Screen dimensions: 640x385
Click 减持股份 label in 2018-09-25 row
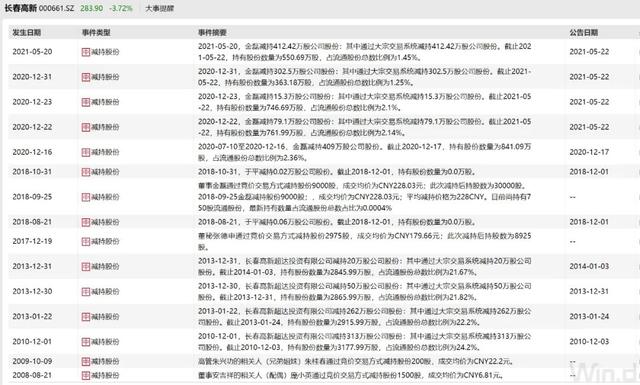click(x=105, y=197)
